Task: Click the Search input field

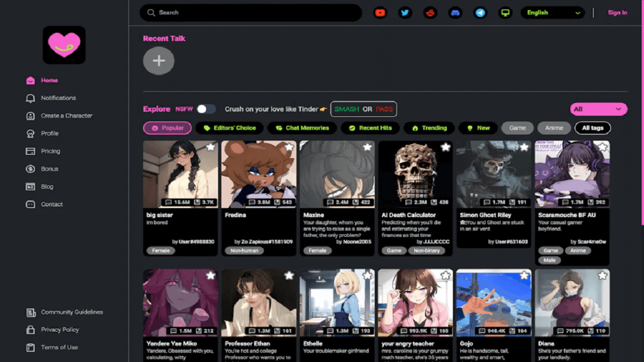Action: click(x=251, y=13)
